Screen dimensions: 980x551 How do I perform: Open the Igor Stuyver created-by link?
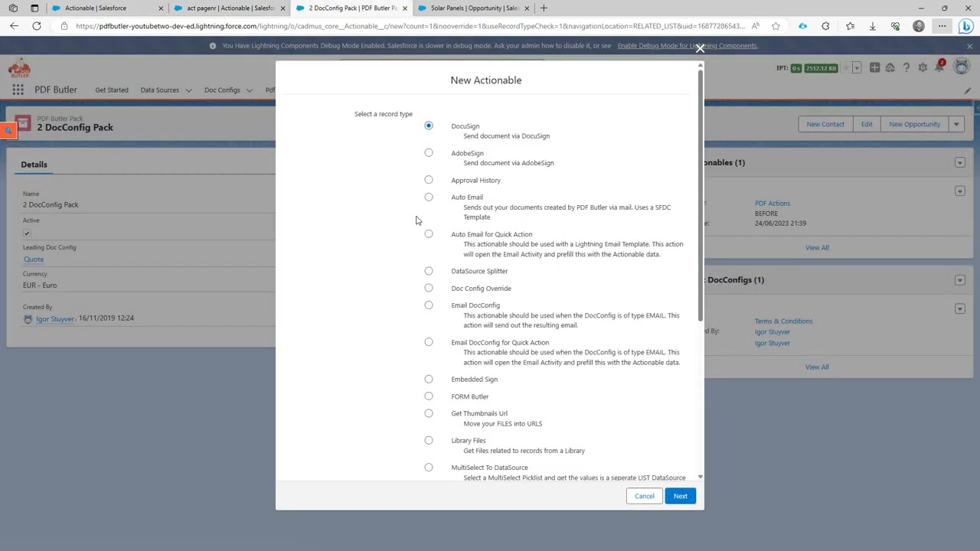tap(55, 318)
